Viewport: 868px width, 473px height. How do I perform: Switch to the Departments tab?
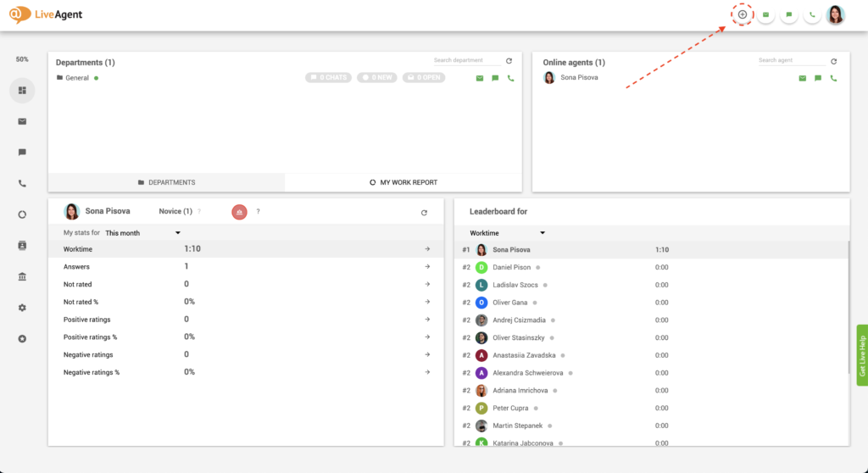pyautogui.click(x=166, y=182)
